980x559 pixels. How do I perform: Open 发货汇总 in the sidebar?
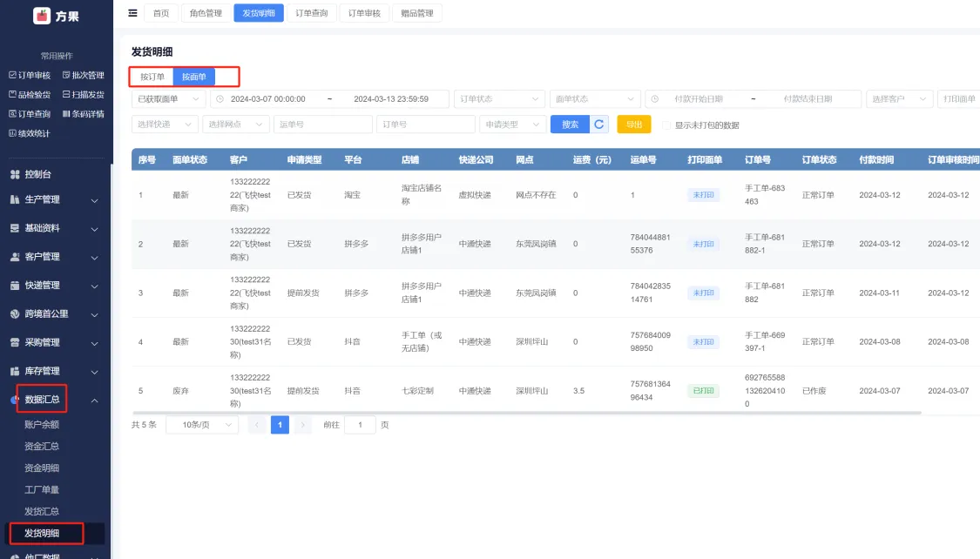[42, 511]
